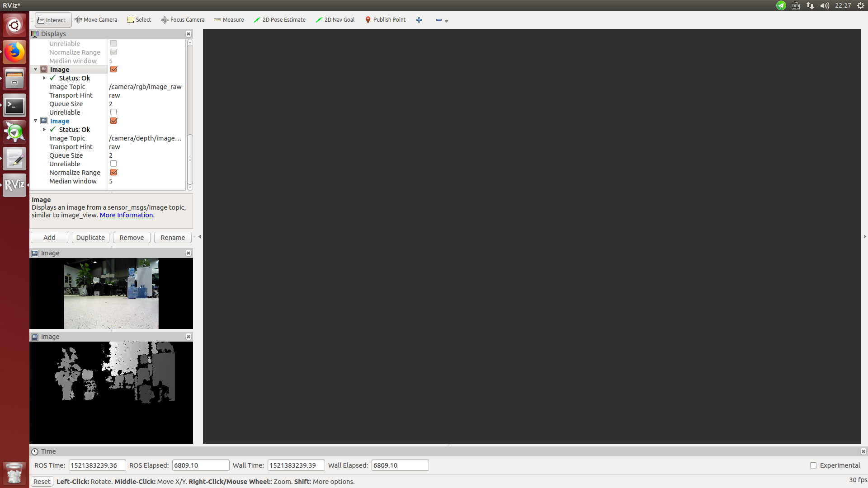Viewport: 868px width, 488px height.
Task: Select the Move Camera tool
Action: [96, 20]
